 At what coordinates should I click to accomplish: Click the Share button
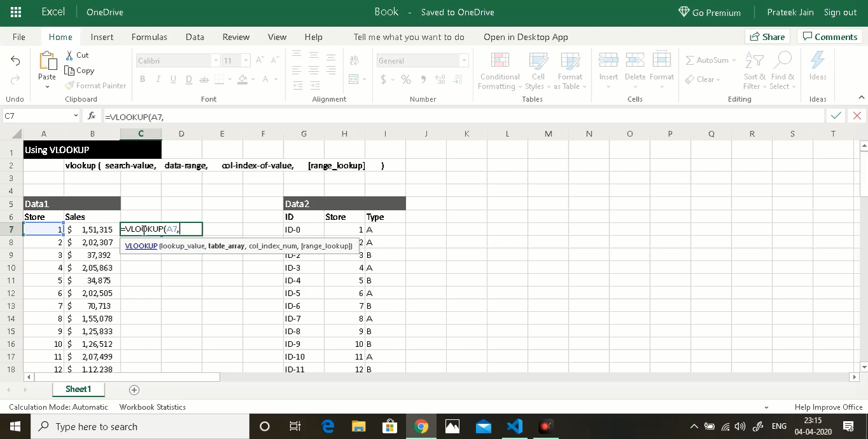tap(767, 37)
